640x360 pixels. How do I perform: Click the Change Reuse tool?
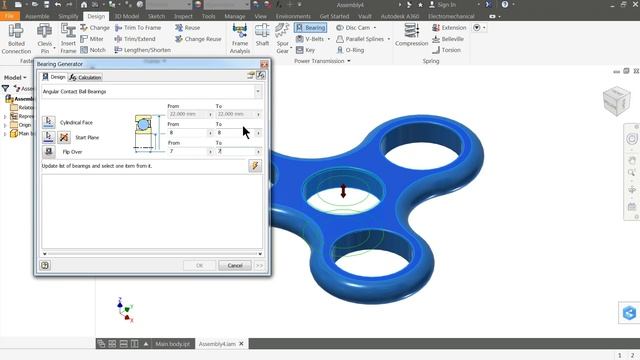[x=198, y=39]
